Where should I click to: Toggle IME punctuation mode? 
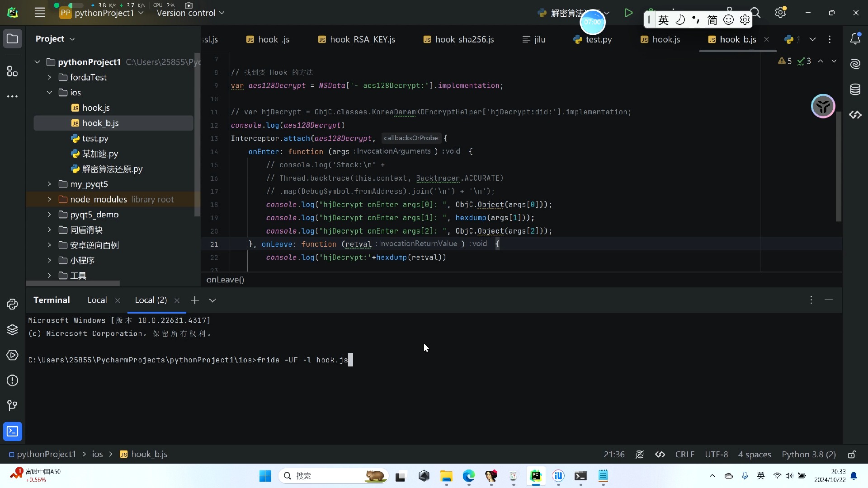[696, 20]
